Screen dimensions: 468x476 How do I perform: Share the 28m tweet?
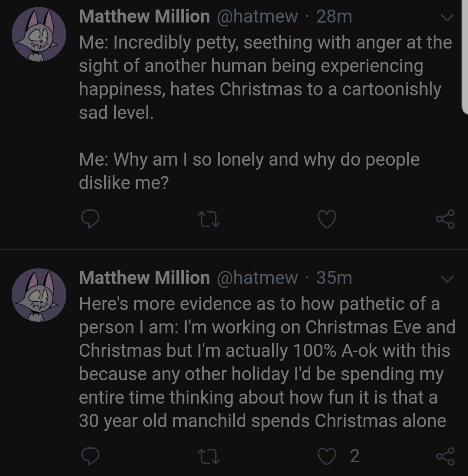(445, 220)
